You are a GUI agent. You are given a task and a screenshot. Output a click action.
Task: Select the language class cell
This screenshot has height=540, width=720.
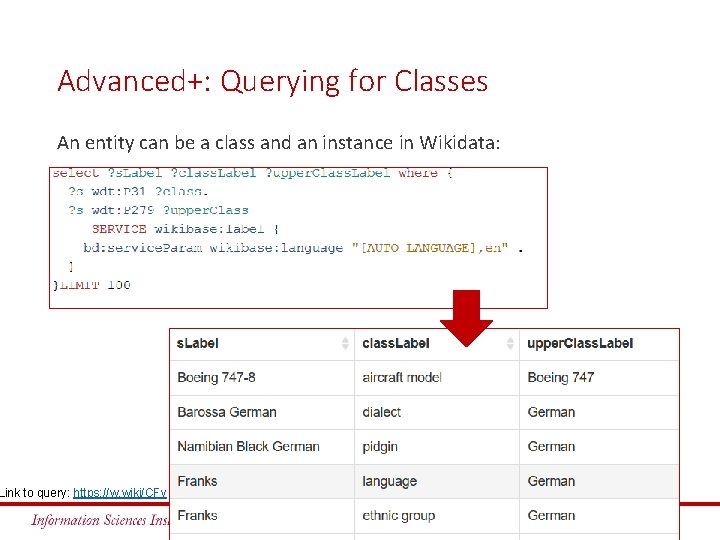click(437, 481)
